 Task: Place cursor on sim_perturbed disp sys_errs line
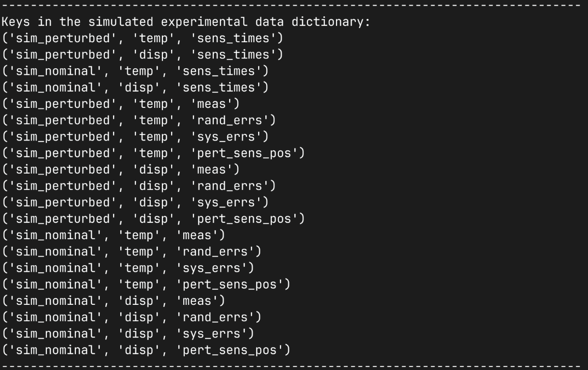coord(135,202)
